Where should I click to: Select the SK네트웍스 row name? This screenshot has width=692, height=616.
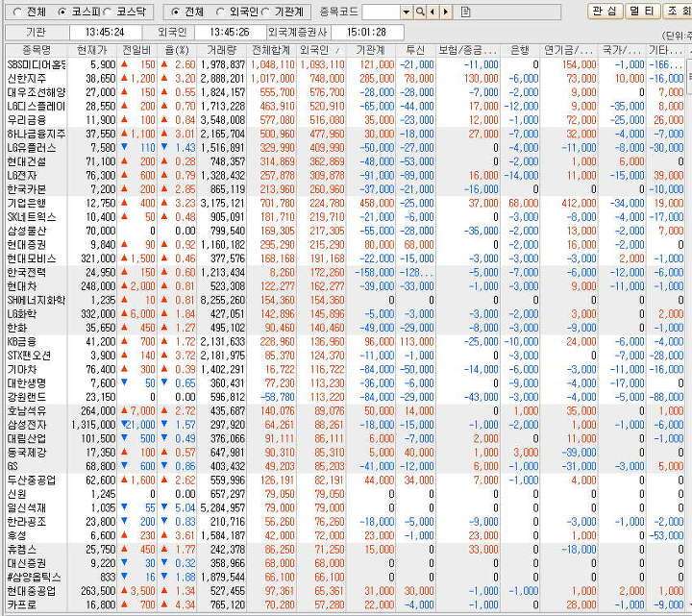[x=32, y=217]
